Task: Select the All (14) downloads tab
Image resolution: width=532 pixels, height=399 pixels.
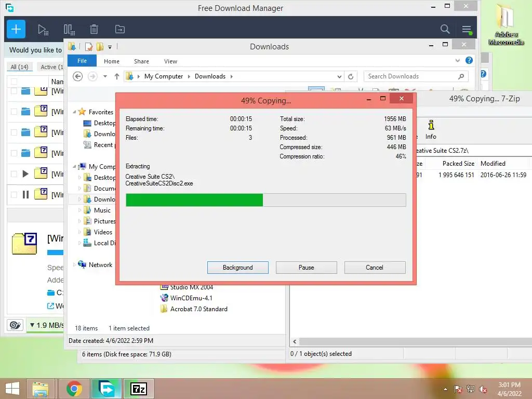Action: point(19,67)
